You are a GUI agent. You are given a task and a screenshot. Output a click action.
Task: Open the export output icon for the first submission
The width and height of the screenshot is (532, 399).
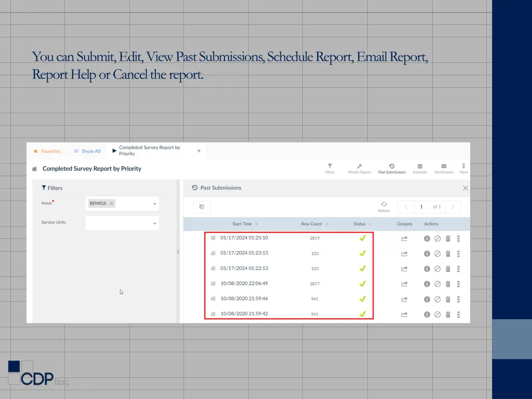tap(404, 238)
